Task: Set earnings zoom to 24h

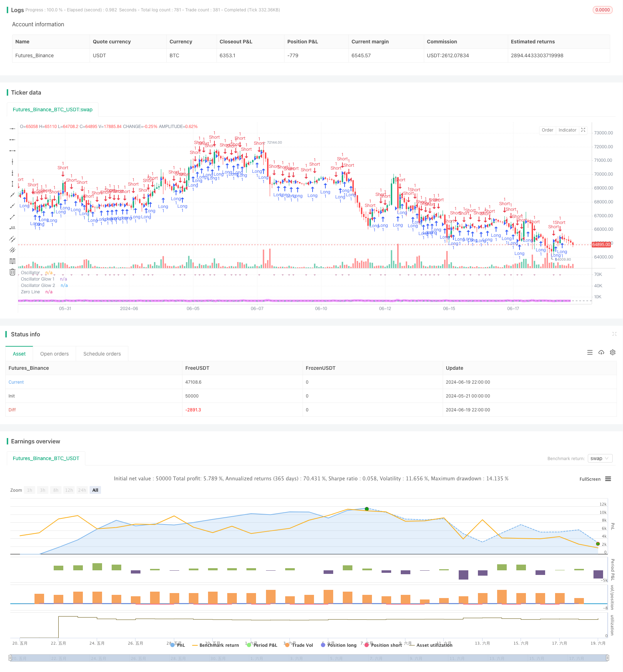Action: point(82,490)
